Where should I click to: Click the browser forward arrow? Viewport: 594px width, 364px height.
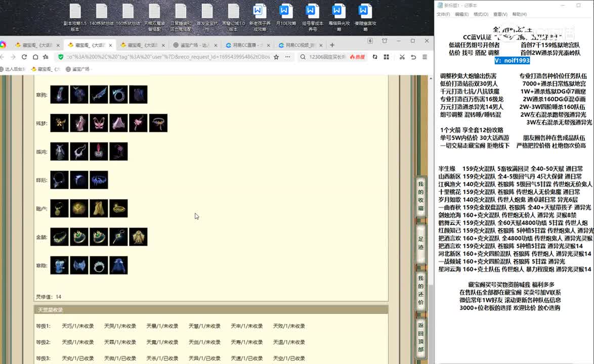(x=13, y=57)
